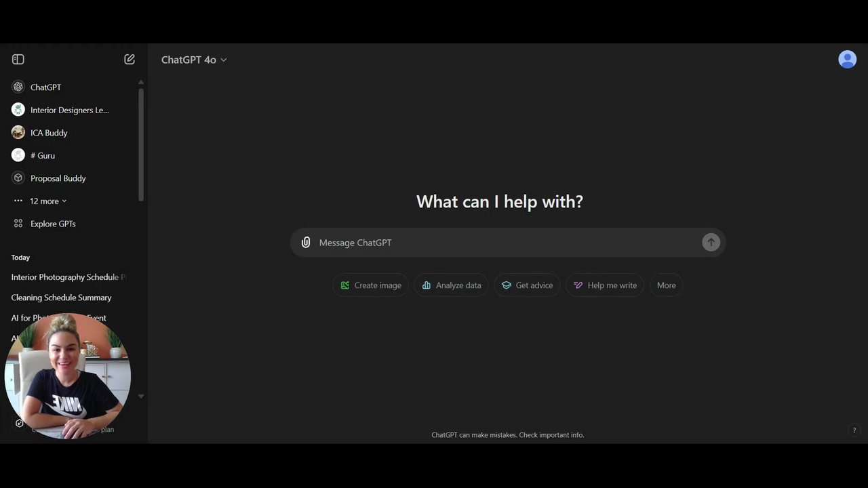This screenshot has width=868, height=488.
Task: Click the three-dots icon beside 12 more
Action: click(18, 201)
